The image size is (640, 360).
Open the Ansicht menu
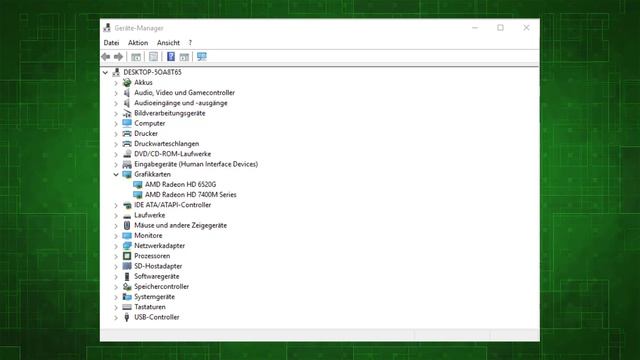click(x=168, y=42)
